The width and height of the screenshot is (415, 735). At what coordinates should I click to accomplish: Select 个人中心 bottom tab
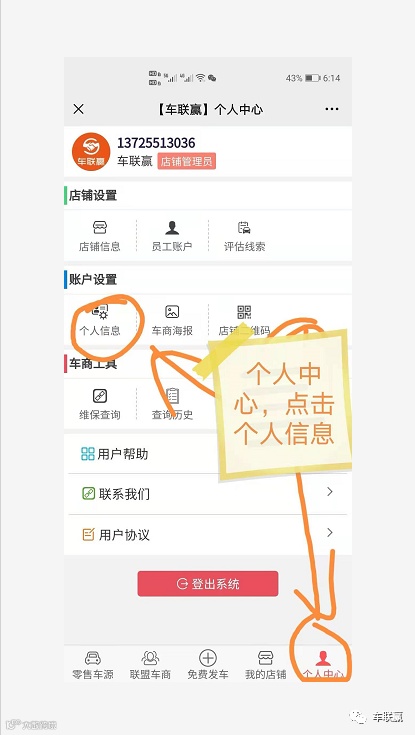click(323, 665)
